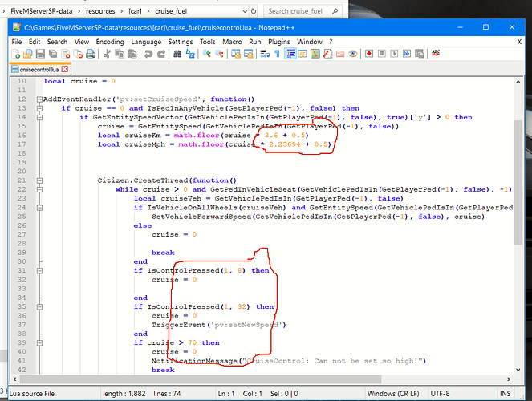Create a new file via toolbar
Screen dimensions: 532x401
15,54
